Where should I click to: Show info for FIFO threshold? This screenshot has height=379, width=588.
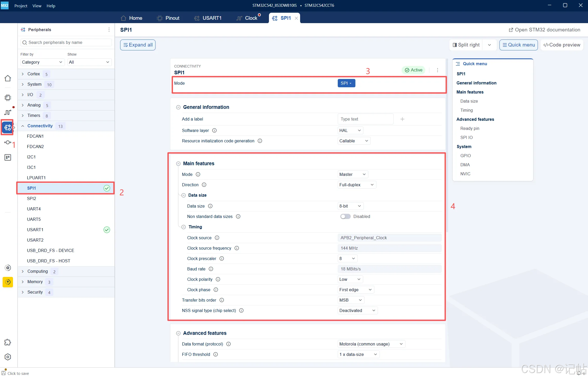tap(215, 354)
